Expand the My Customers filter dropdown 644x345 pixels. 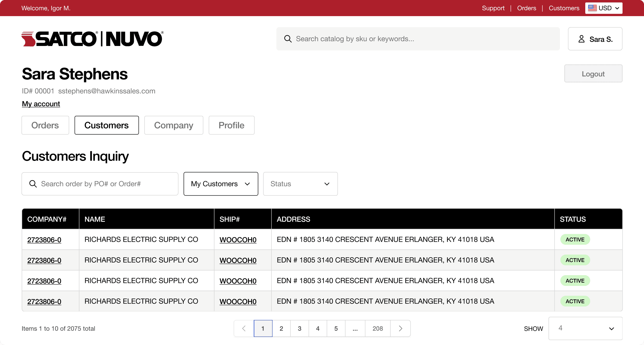tap(220, 184)
